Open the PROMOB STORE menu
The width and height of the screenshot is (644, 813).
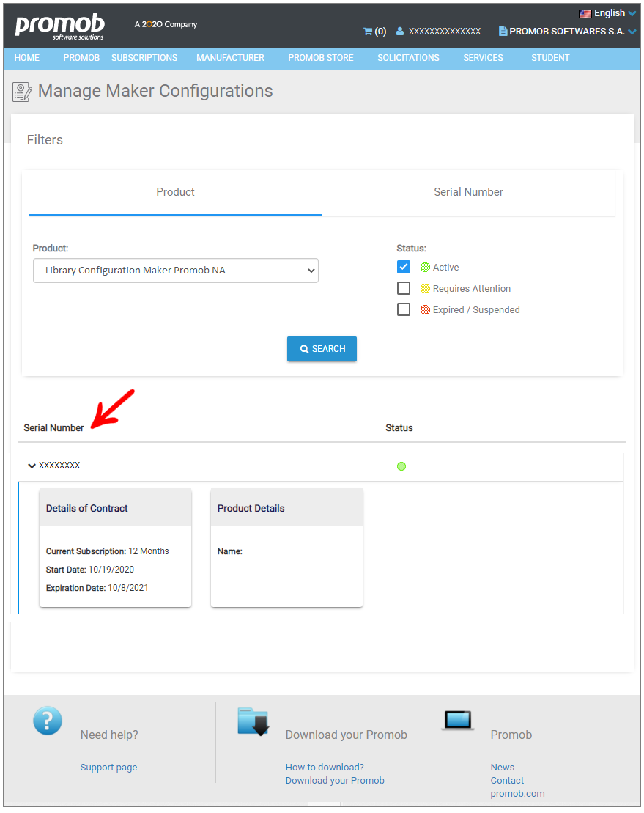point(321,58)
